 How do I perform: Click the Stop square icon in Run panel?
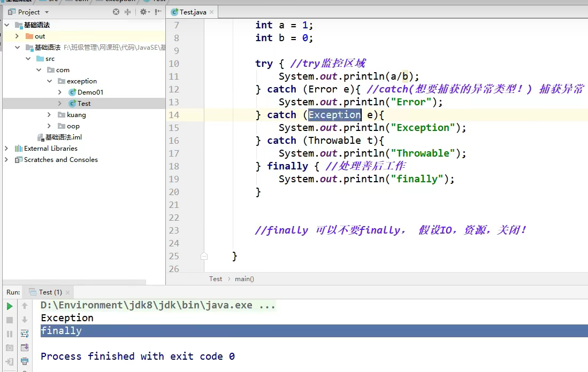[10, 320]
